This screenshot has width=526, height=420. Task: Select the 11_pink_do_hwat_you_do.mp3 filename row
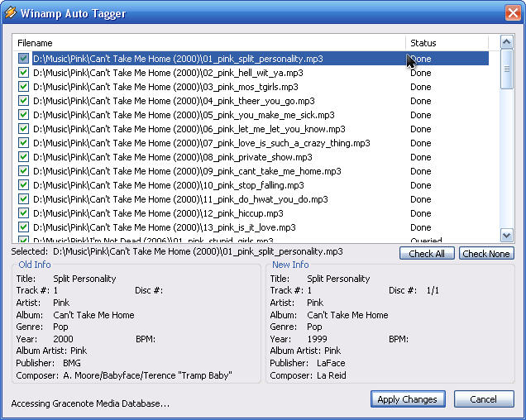point(180,199)
